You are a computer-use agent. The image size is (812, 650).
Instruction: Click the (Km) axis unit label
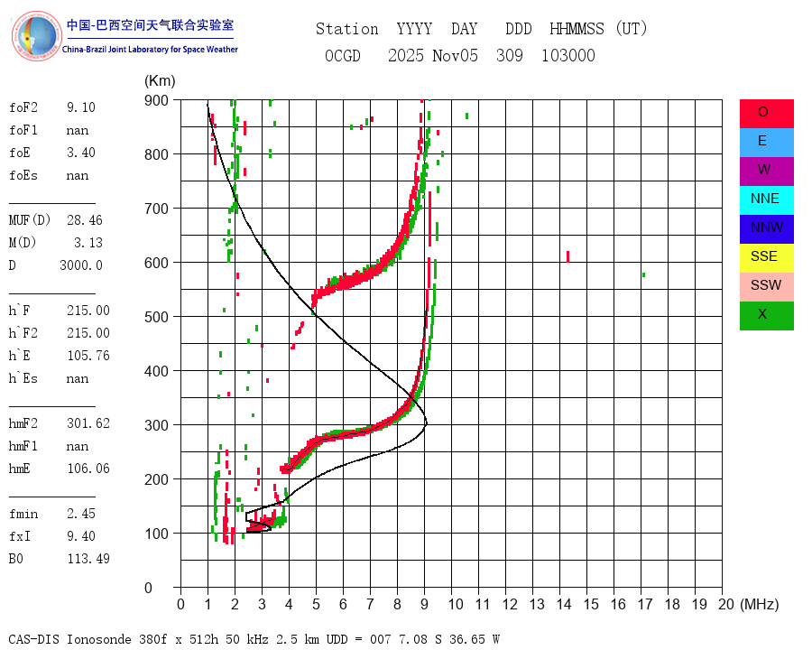coord(160,81)
